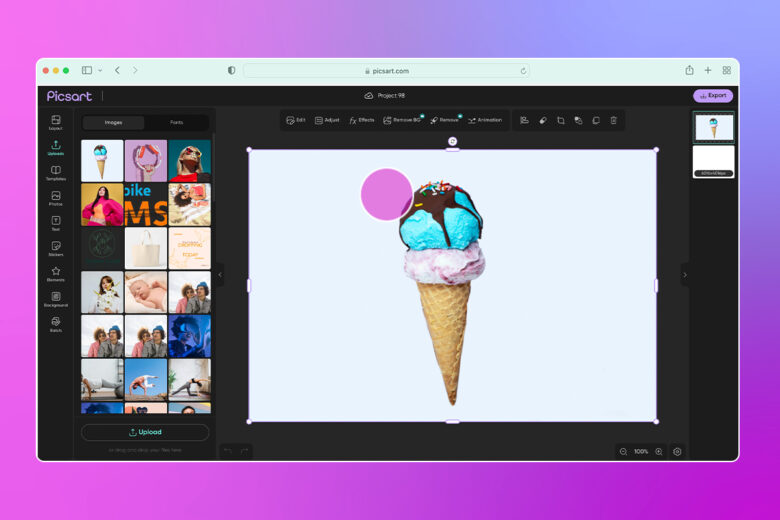780x520 pixels.
Task: Open Remove BG tool
Action: pyautogui.click(x=402, y=120)
